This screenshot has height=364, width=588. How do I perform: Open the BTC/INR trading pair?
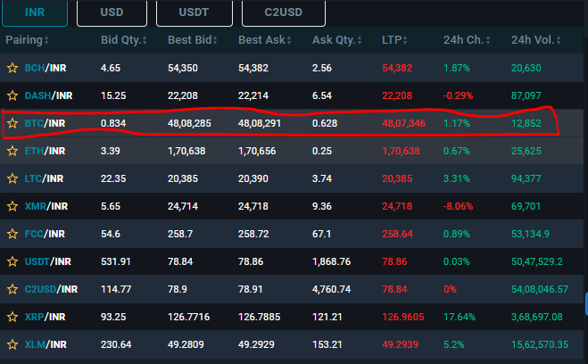45,123
